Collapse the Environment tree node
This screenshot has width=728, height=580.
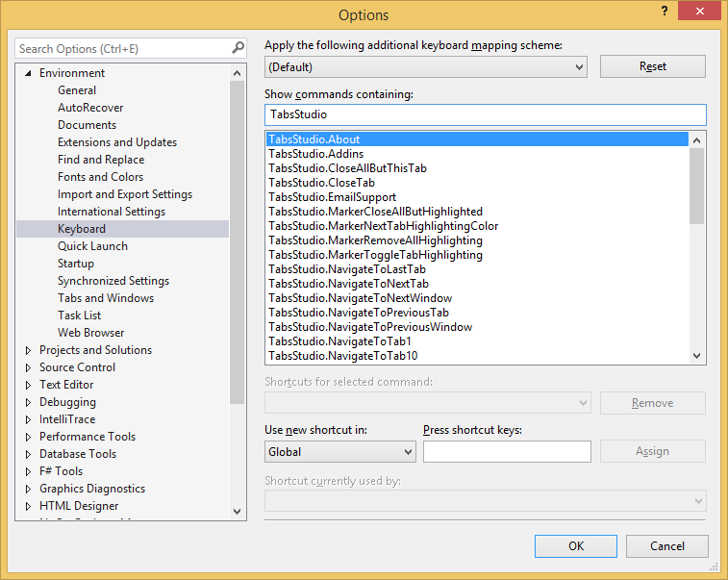click(28, 73)
